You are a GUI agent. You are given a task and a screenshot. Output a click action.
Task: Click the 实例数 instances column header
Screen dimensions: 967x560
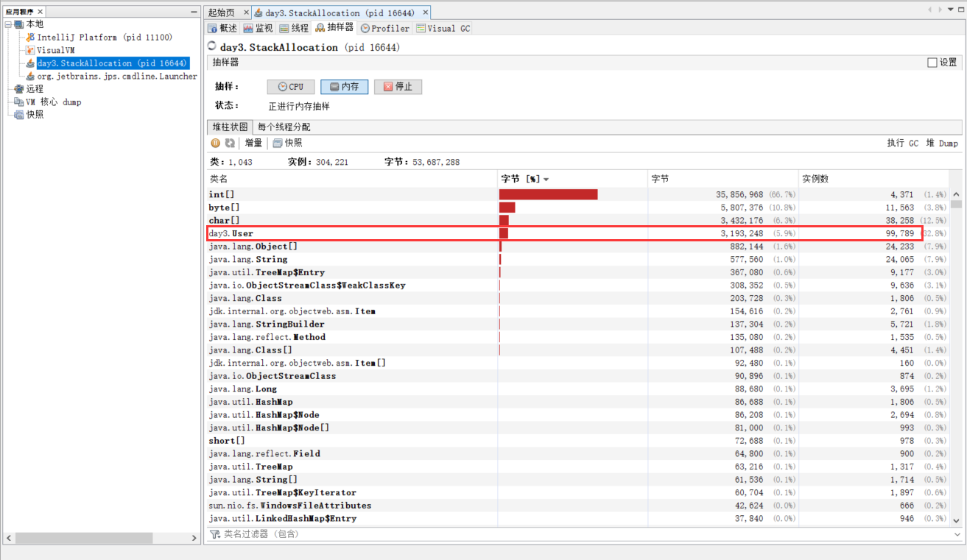pyautogui.click(x=874, y=179)
